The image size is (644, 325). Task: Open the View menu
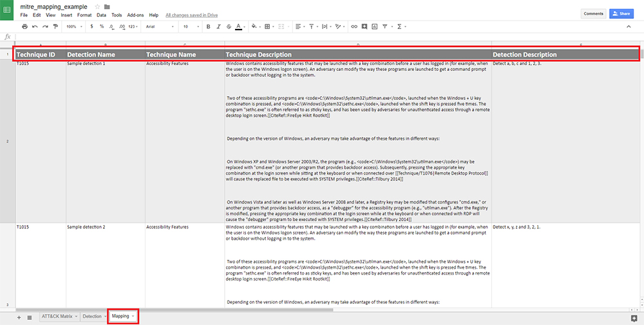(x=50, y=15)
